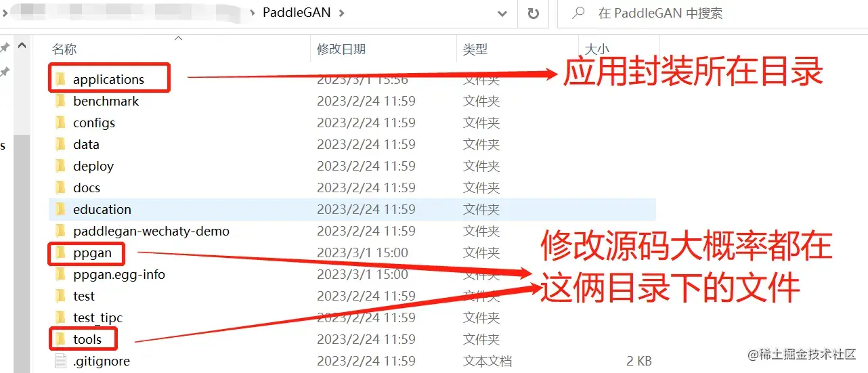This screenshot has height=373, width=868.
Task: Select the configs folder icon
Action: click(61, 123)
